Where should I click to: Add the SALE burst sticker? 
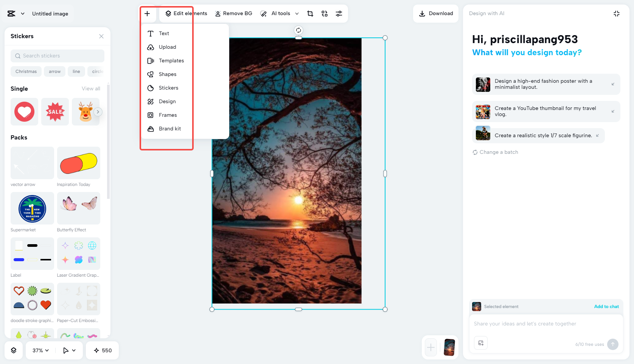[x=55, y=112]
